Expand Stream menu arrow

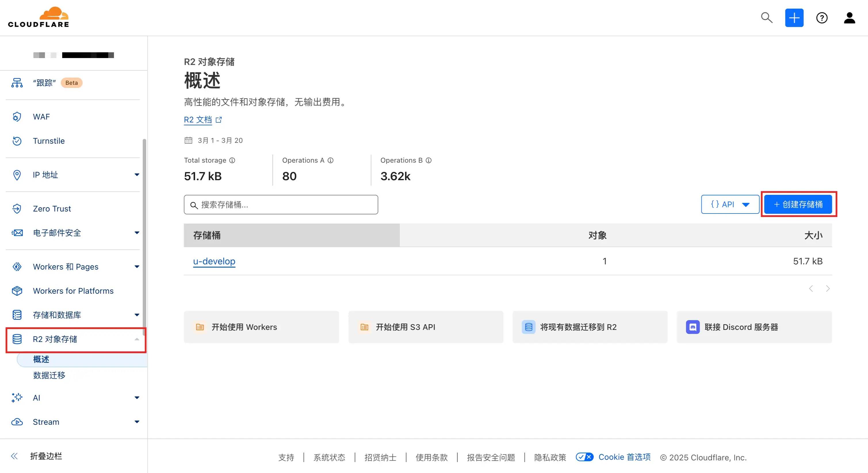137,422
